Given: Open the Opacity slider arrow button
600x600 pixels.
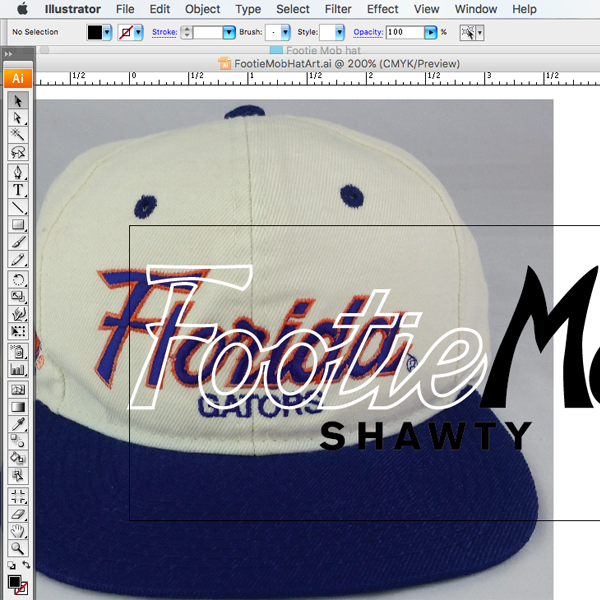Looking at the screenshot, I should pyautogui.click(x=430, y=32).
